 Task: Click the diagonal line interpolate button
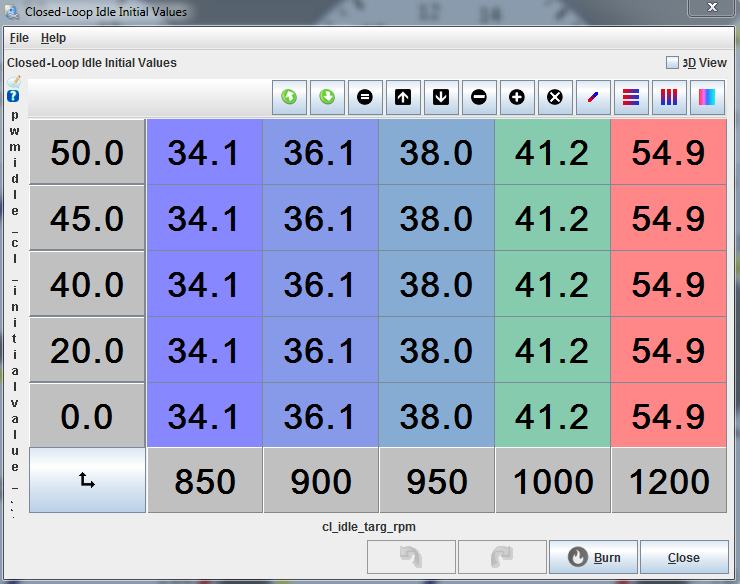pyautogui.click(x=593, y=97)
